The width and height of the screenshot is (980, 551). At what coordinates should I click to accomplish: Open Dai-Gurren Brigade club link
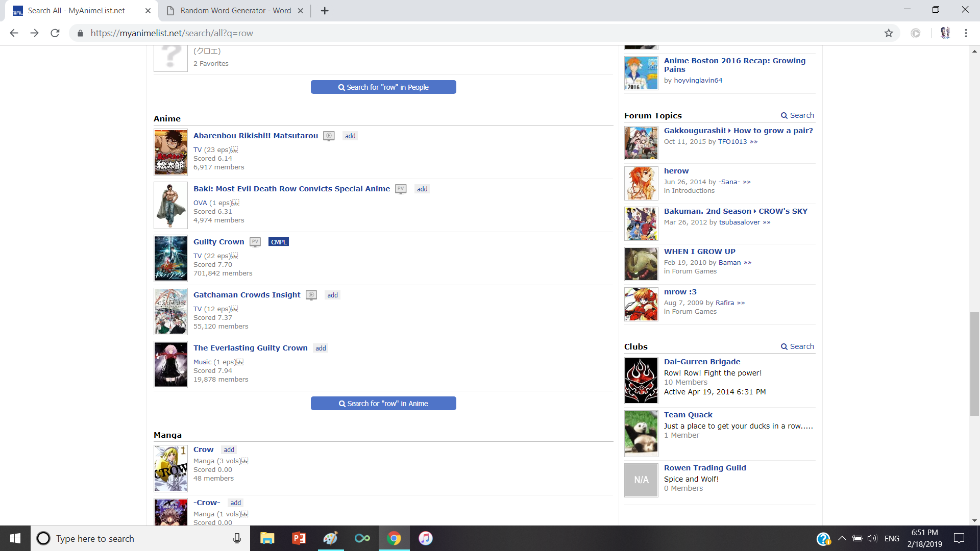[702, 362]
